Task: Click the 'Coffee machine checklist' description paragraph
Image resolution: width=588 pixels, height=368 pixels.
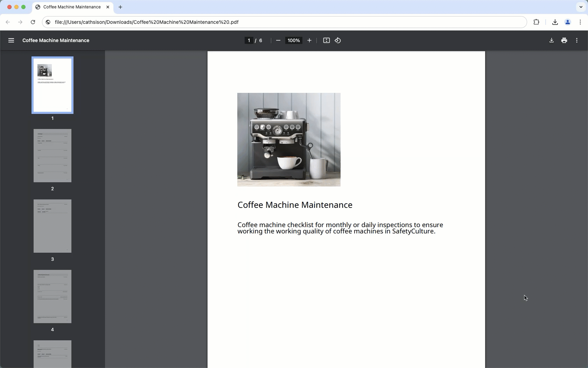Action: tap(340, 228)
